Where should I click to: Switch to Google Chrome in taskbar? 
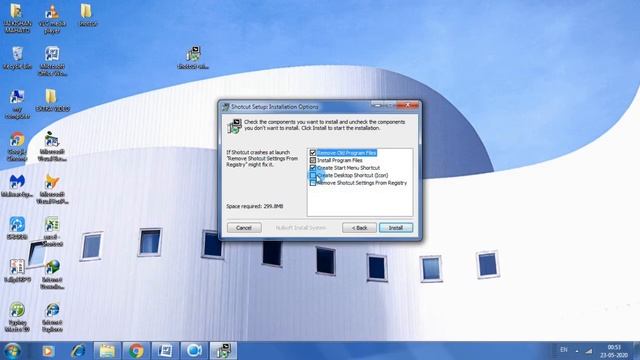click(x=136, y=351)
